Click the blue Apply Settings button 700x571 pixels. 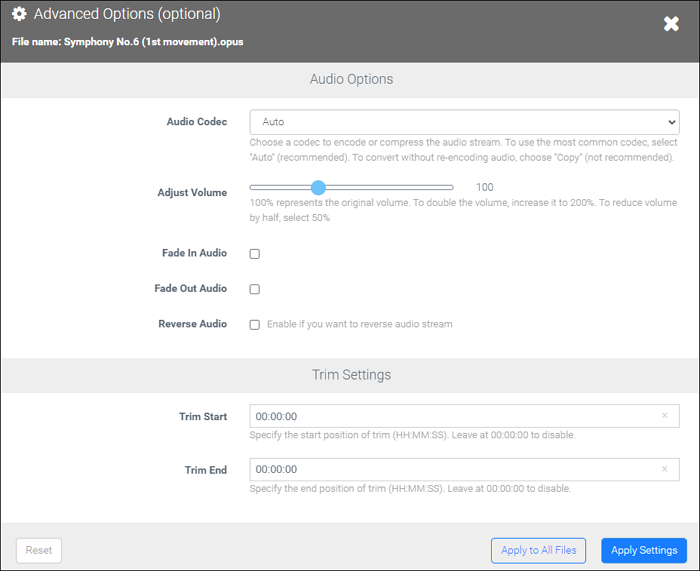point(643,550)
